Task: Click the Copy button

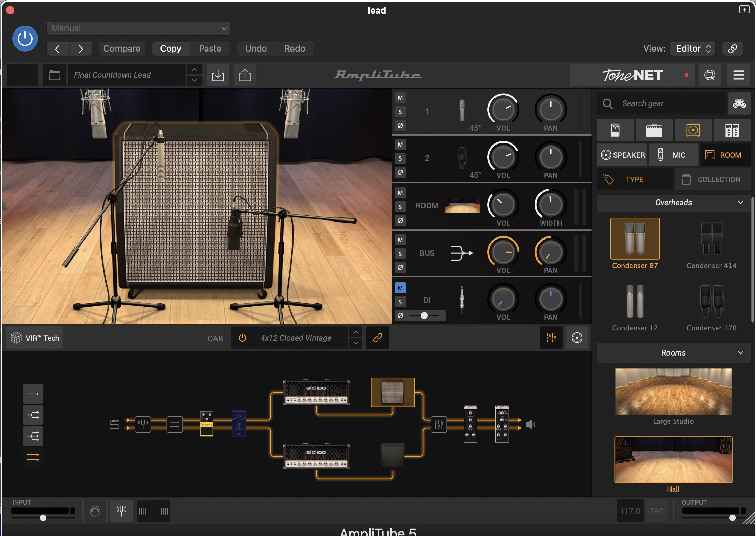Action: pyautogui.click(x=171, y=49)
